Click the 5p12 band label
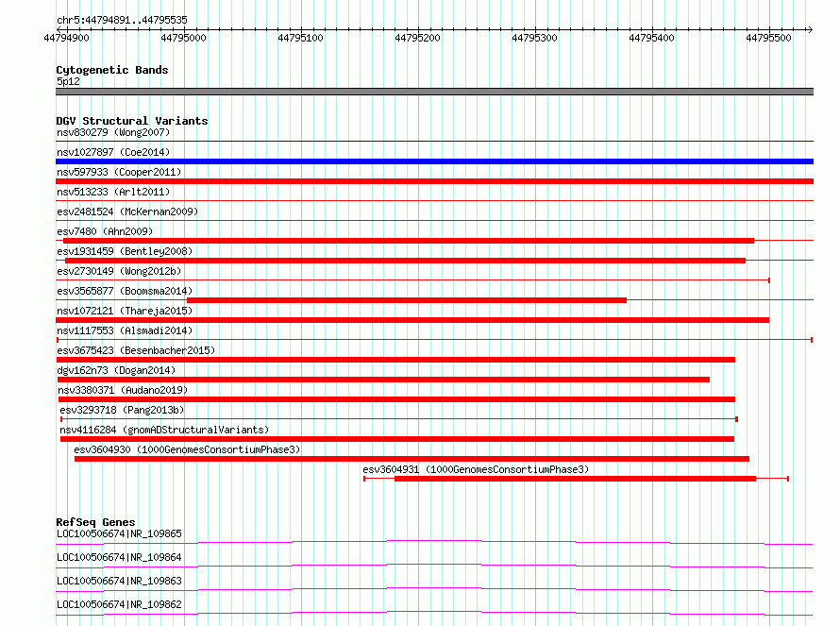 coord(68,81)
